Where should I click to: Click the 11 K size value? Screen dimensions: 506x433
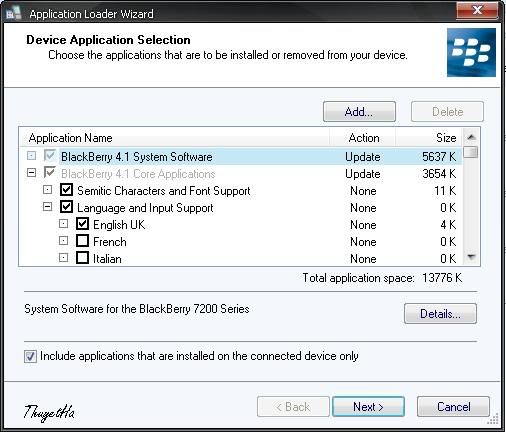[x=445, y=191]
